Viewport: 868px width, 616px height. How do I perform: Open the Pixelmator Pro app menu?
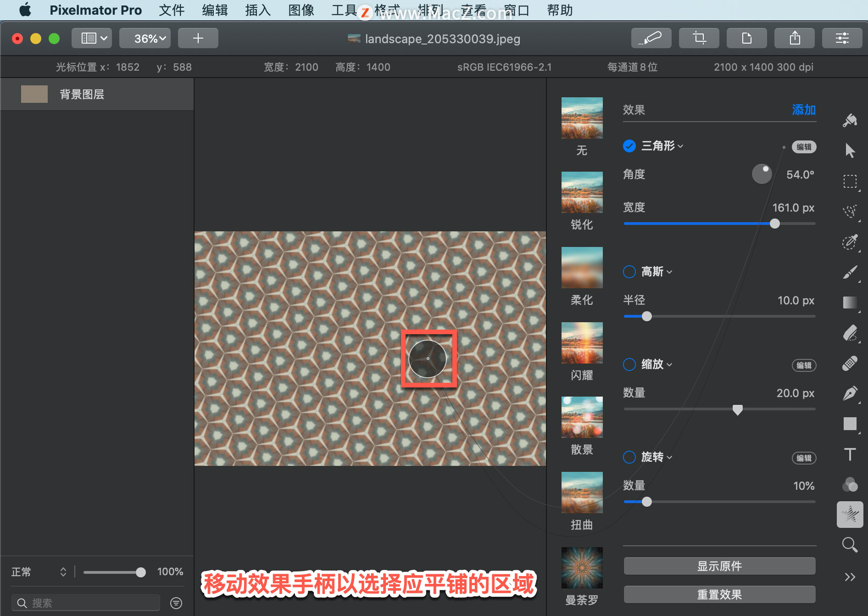pos(95,10)
